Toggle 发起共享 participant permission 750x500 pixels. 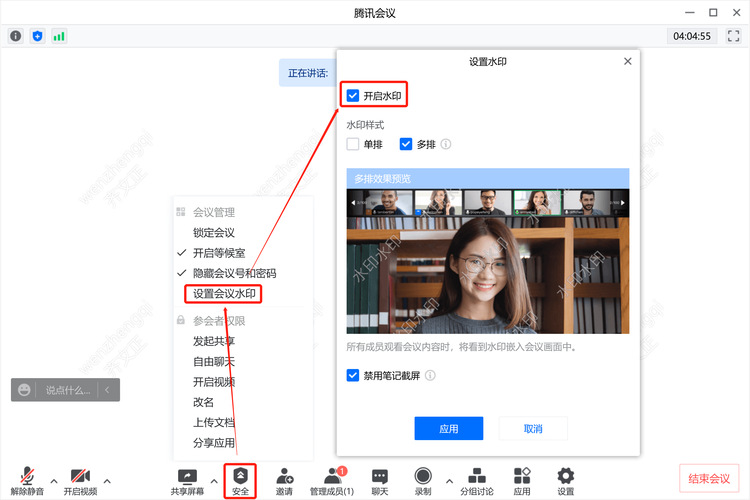214,341
